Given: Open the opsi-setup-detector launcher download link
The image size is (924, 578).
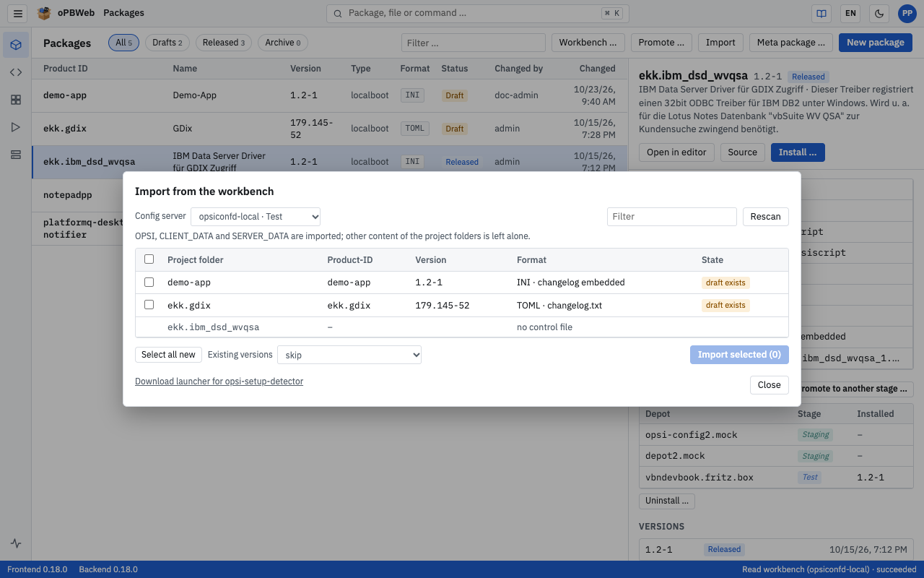Looking at the screenshot, I should [x=219, y=381].
